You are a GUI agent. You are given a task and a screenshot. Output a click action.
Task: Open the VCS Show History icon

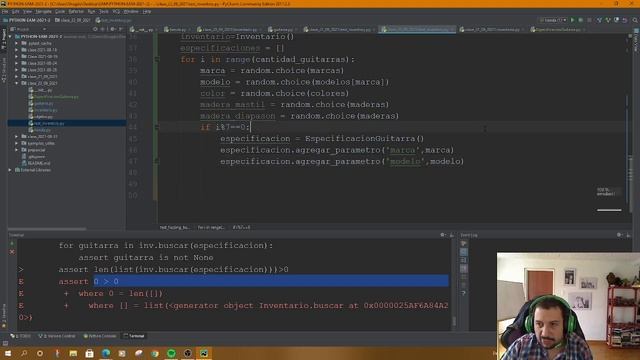tap(616, 20)
